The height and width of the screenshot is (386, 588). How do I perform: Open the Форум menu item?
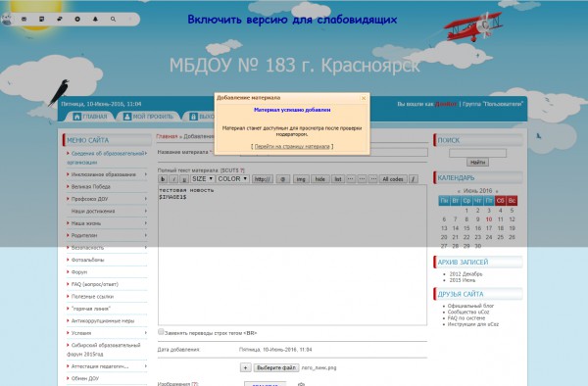[79, 272]
